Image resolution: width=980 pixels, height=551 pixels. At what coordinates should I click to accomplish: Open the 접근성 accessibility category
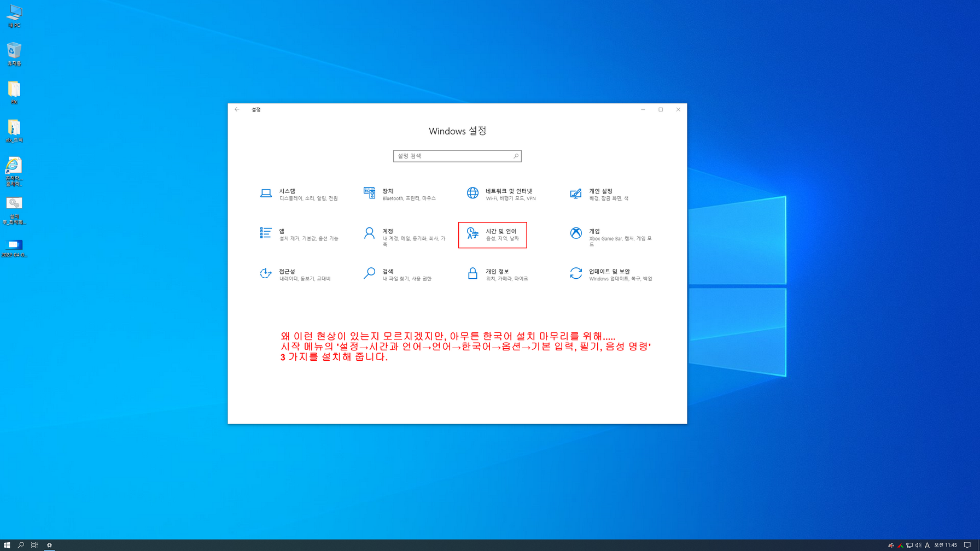(296, 274)
